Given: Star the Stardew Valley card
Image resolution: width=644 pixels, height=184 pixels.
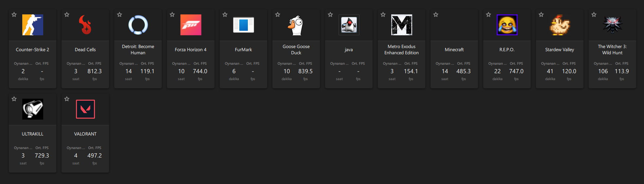Looking at the screenshot, I should [541, 14].
